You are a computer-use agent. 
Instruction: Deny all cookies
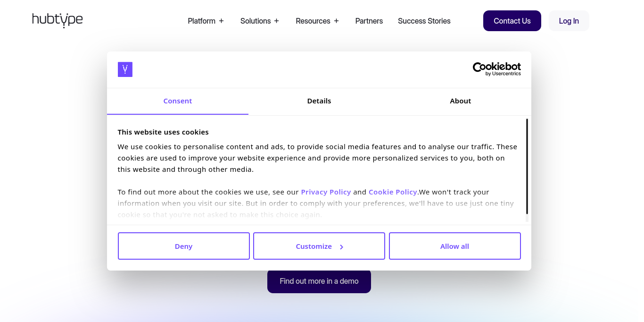tap(183, 246)
